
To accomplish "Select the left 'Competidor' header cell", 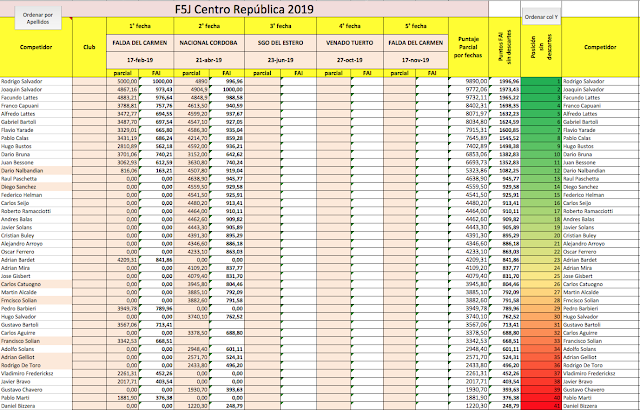I will pyautogui.click(x=36, y=47).
